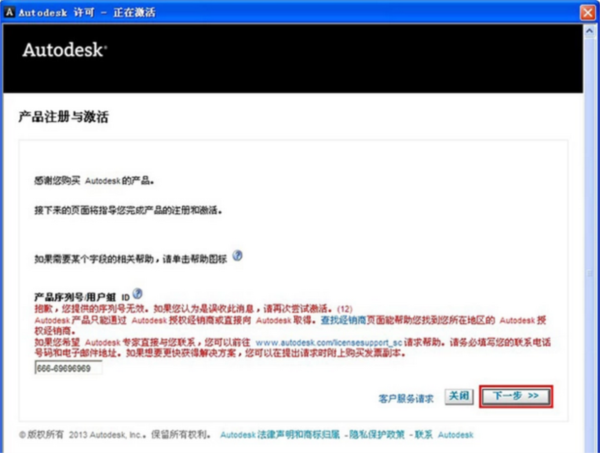This screenshot has height=453, width=600.
Task: Click the Autodesk "A" icon in the title bar
Action: click(x=9, y=12)
